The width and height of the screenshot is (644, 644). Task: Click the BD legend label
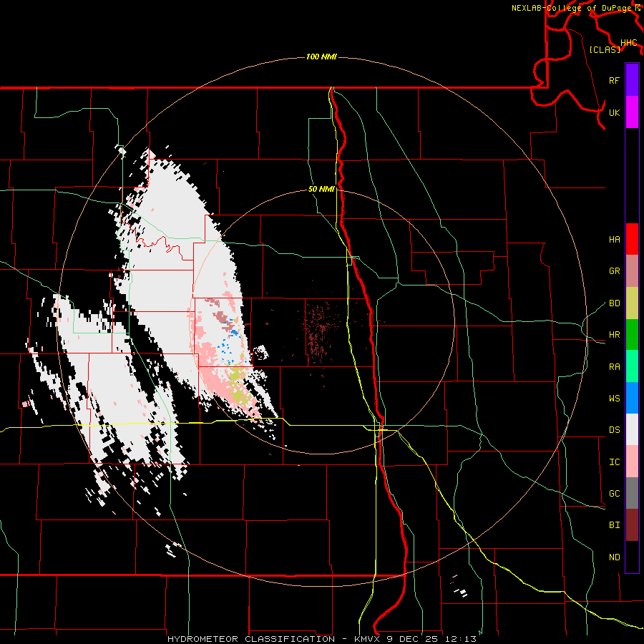click(x=614, y=303)
